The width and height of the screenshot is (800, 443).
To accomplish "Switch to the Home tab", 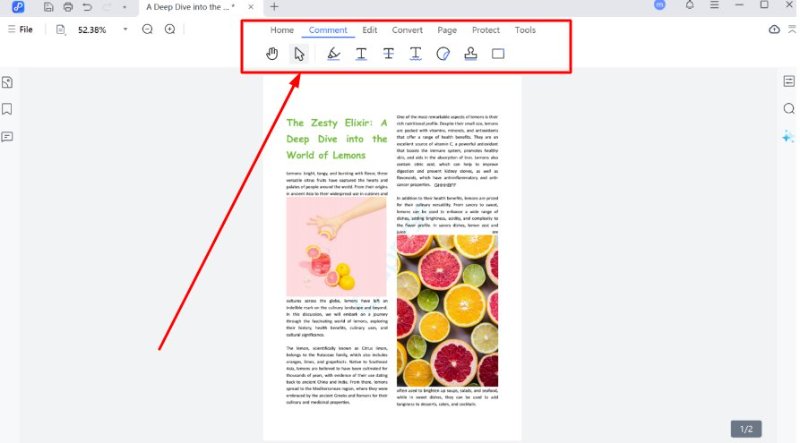I will (x=282, y=30).
